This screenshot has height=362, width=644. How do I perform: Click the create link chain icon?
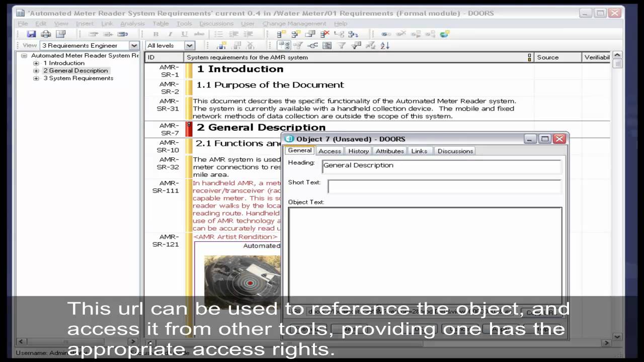(x=386, y=34)
